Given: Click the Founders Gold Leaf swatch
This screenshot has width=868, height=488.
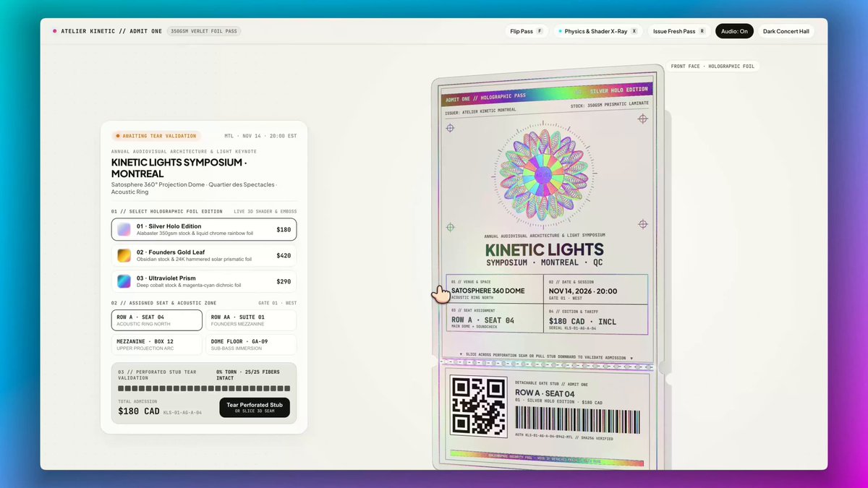Looking at the screenshot, I should click(x=124, y=255).
